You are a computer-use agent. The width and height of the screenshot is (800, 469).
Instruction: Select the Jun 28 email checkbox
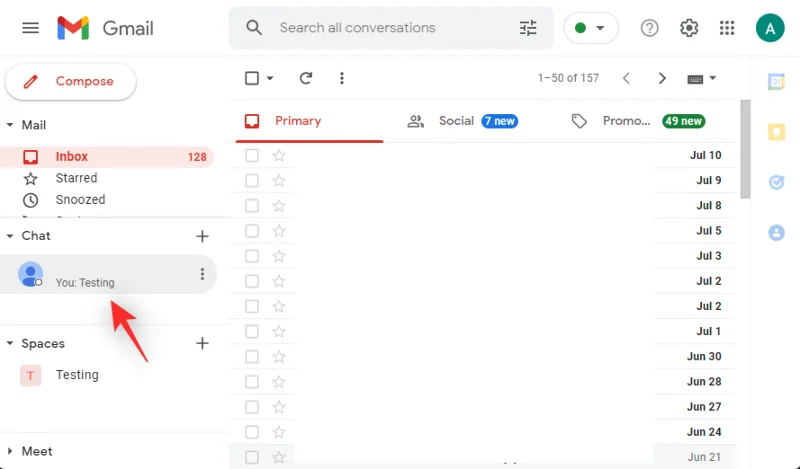click(x=252, y=382)
